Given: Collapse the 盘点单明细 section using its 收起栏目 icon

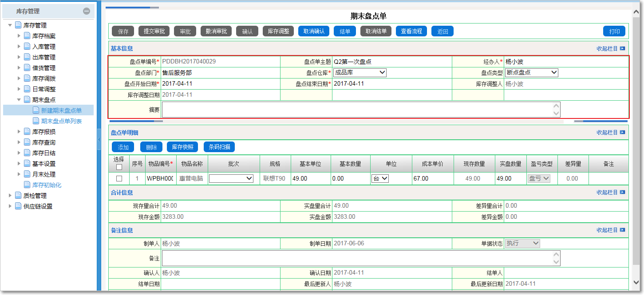Looking at the screenshot, I should (623, 132).
